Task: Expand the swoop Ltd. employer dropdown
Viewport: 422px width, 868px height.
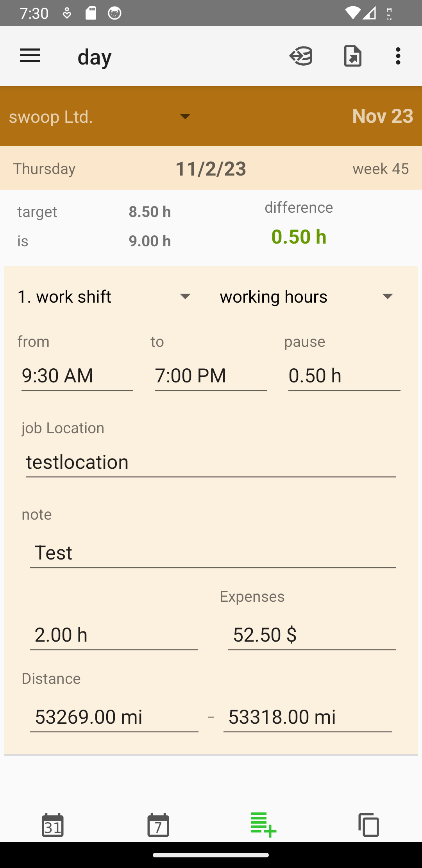Action: click(x=100, y=117)
